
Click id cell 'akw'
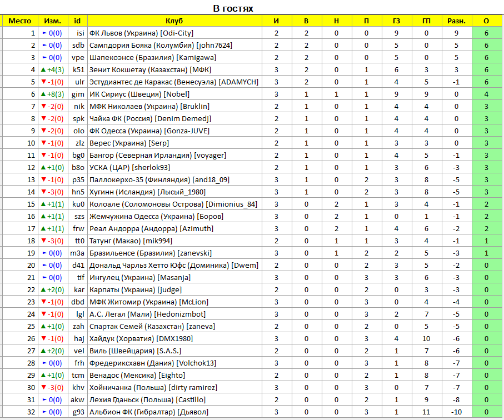tap(77, 399)
